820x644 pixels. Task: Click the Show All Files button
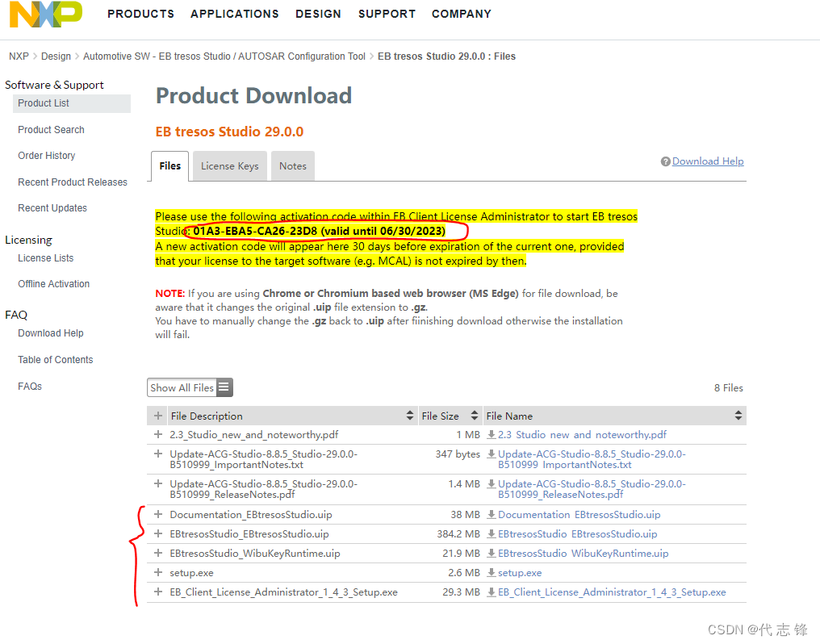[190, 387]
